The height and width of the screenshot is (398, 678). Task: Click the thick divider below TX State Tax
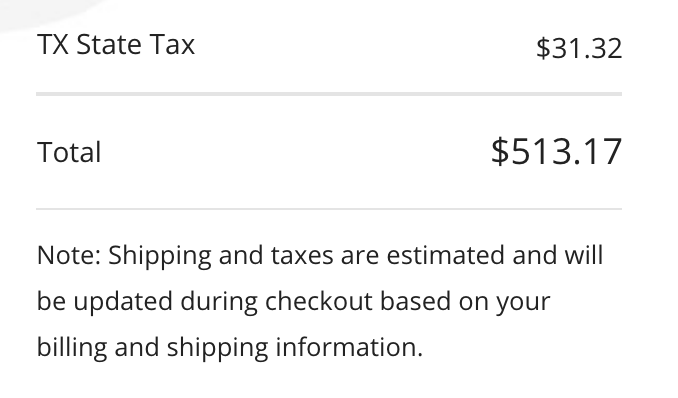tap(329, 94)
